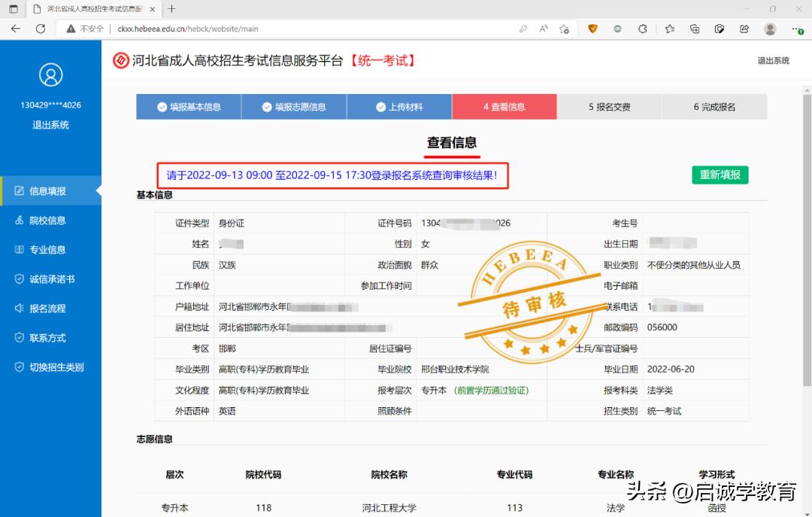Open the browser settings menu
Screen dimensions: 812x517
click(797, 27)
